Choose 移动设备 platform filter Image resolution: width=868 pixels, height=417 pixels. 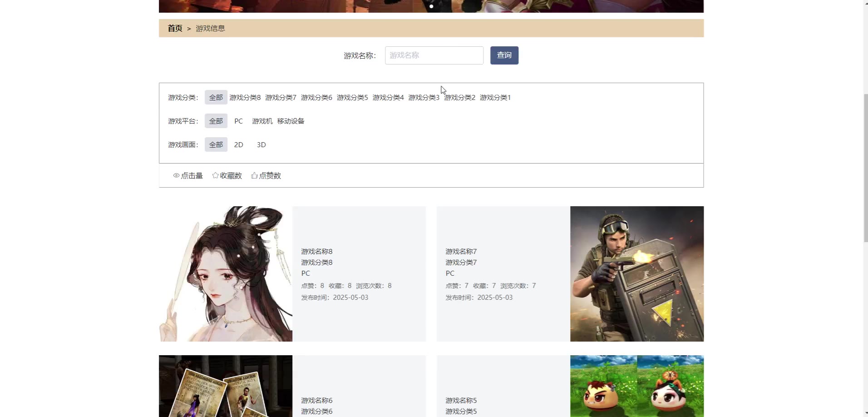[x=291, y=121]
